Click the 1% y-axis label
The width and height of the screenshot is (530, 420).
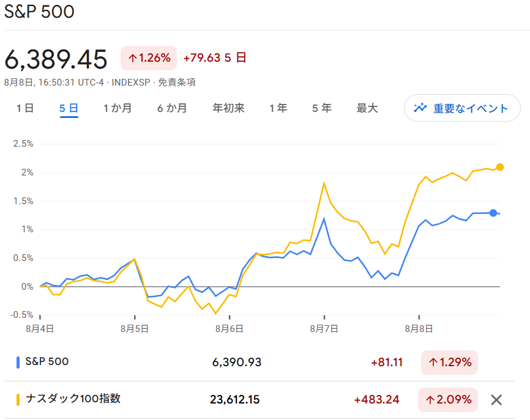(x=27, y=229)
